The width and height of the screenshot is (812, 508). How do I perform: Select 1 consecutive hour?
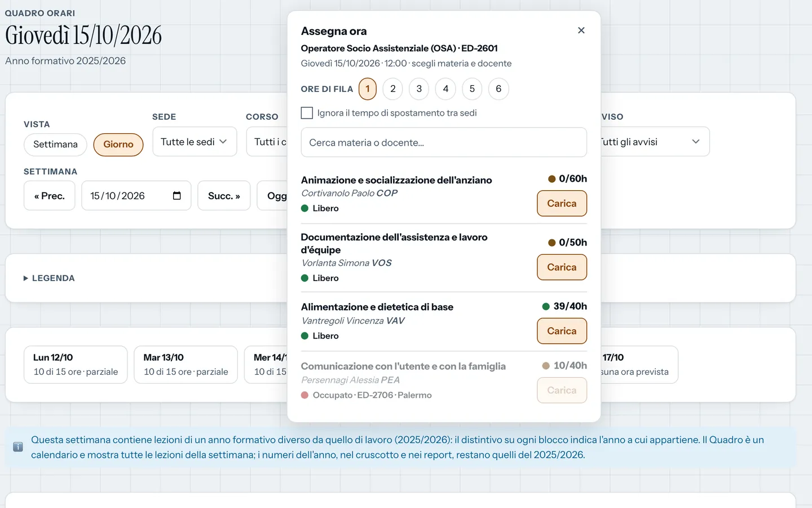(x=368, y=89)
